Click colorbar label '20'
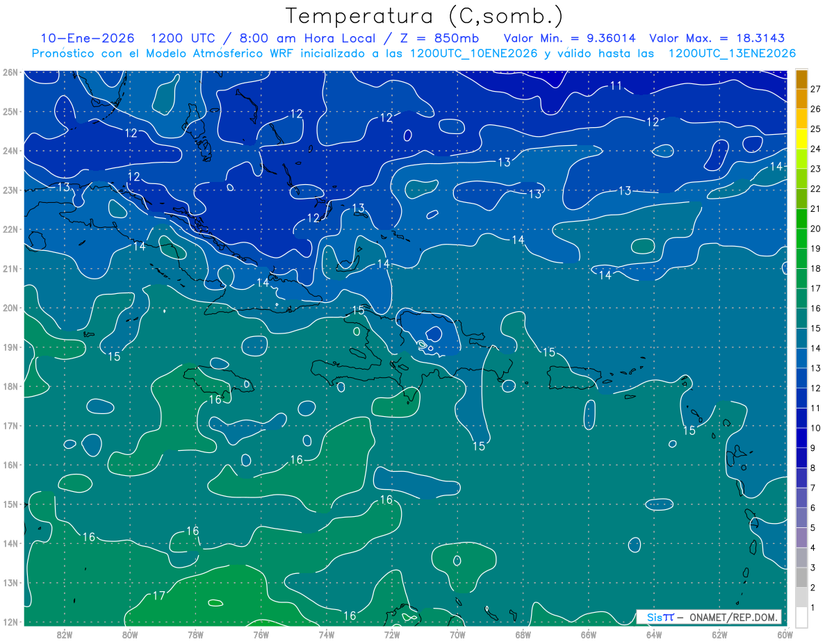 point(816,229)
